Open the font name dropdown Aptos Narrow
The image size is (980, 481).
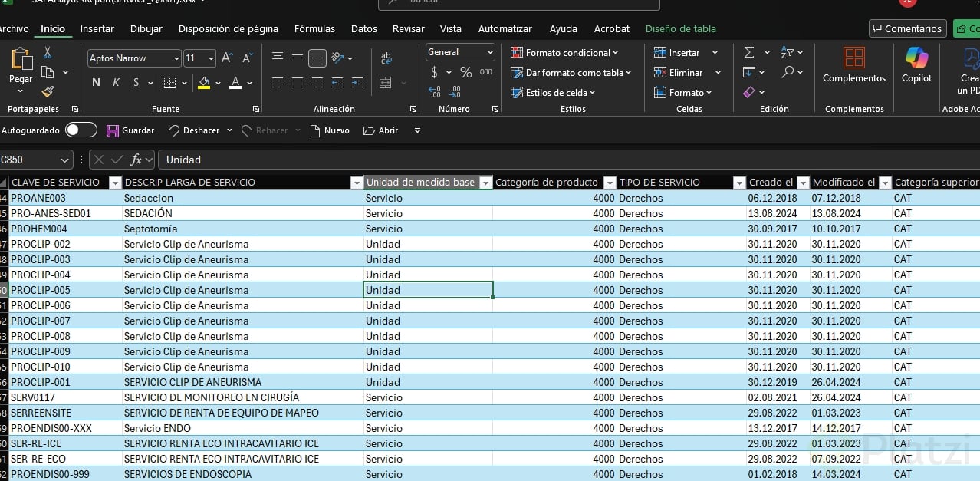(x=176, y=58)
